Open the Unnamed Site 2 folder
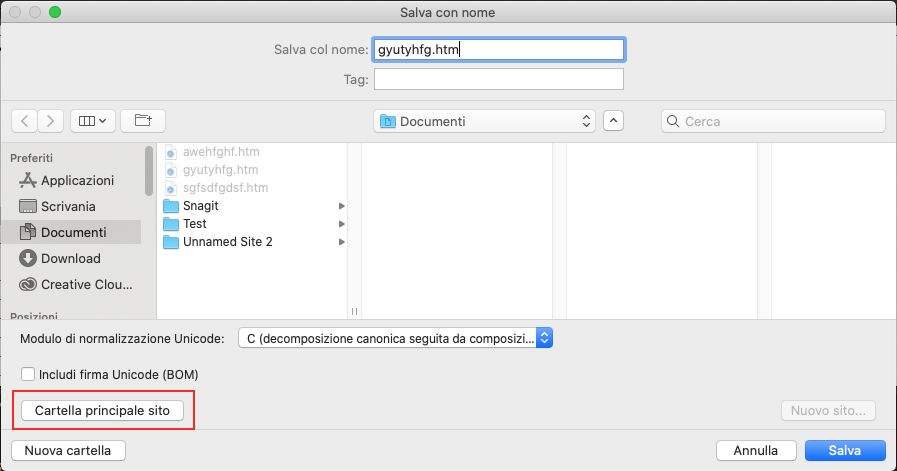 [227, 242]
